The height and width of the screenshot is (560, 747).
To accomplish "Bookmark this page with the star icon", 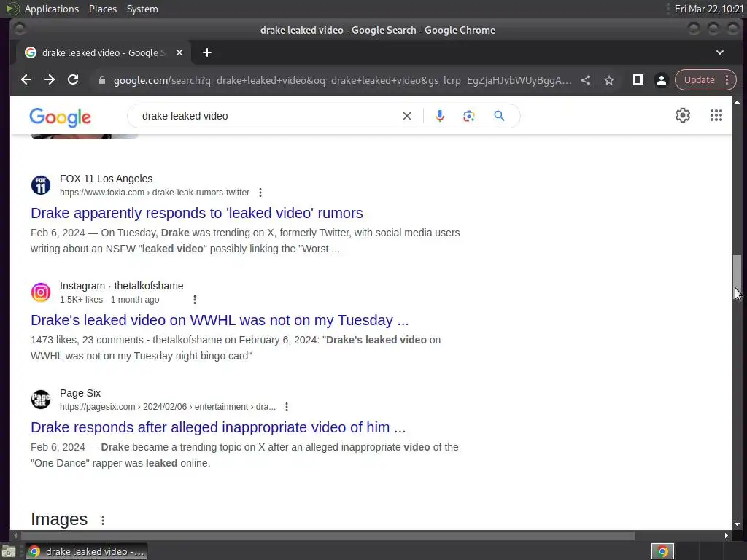I will tap(609, 80).
